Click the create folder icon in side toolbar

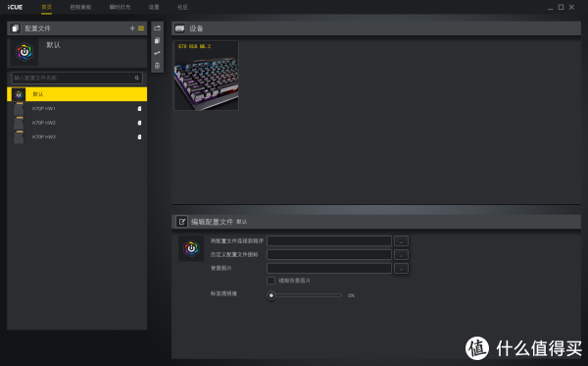click(x=157, y=28)
